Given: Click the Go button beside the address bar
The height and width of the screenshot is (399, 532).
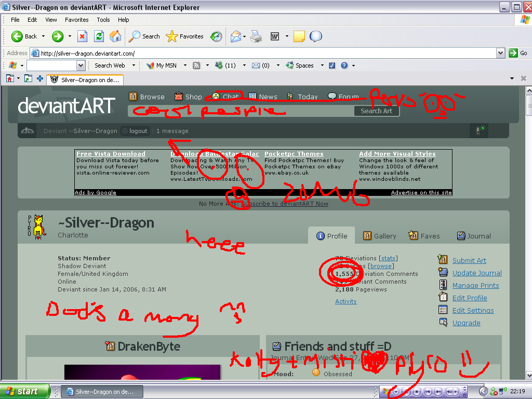Looking at the screenshot, I should point(519,54).
